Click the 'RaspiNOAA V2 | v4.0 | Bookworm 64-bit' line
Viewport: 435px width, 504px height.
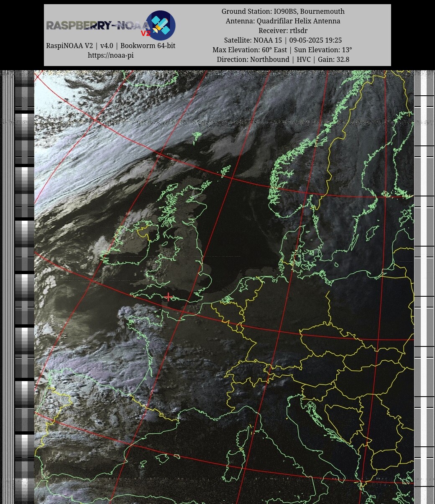[110, 46]
